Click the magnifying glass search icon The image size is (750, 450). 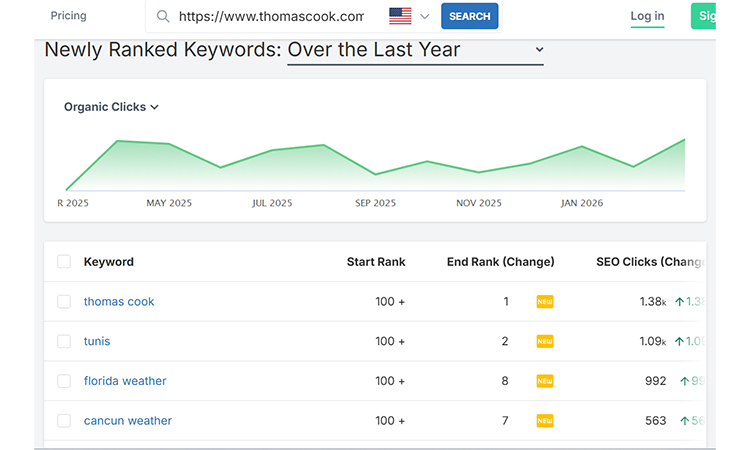[x=163, y=16]
